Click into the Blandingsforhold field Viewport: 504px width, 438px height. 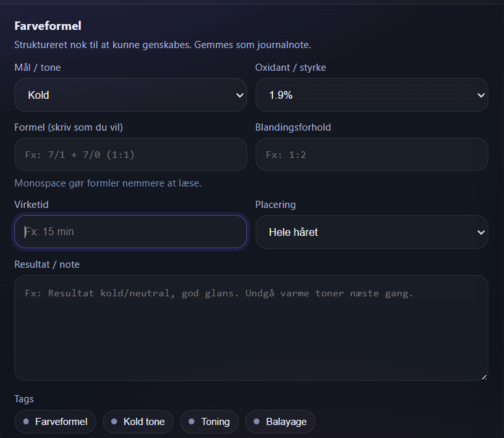(x=371, y=155)
